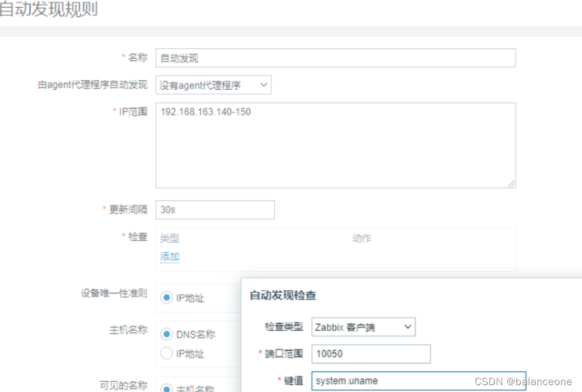
Task: Click the 动作 column header in 检查
Action: click(362, 238)
